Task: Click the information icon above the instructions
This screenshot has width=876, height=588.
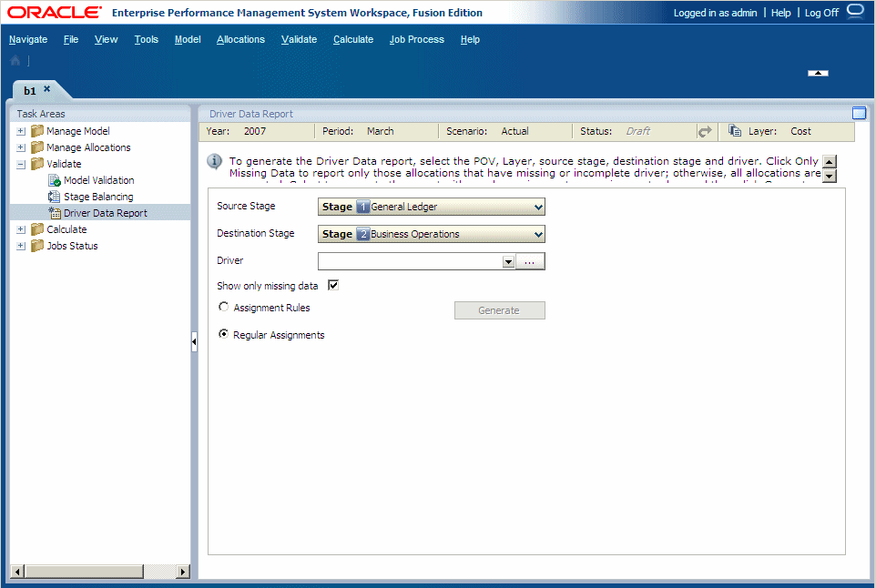Action: (x=215, y=162)
